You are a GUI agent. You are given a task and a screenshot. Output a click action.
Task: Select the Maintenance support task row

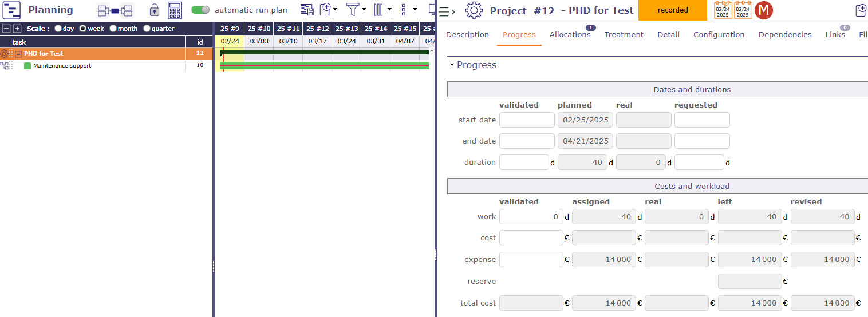[106, 66]
